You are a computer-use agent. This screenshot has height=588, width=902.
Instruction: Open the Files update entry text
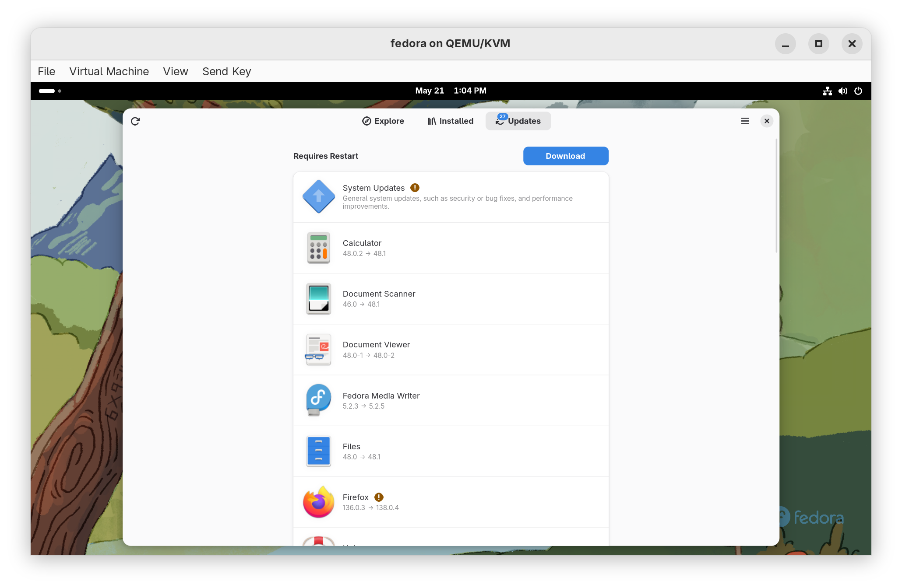[352, 447]
